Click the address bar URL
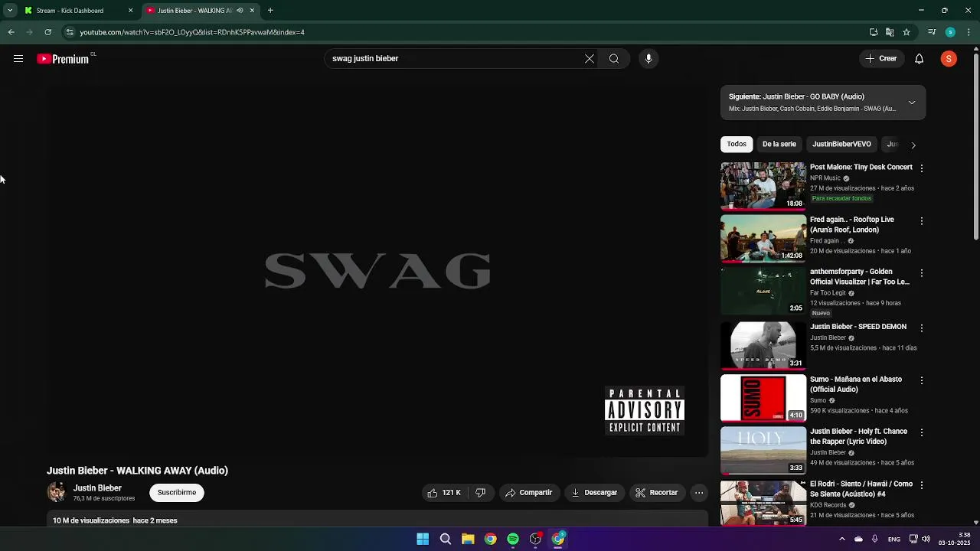Image resolution: width=980 pixels, height=551 pixels. click(192, 32)
